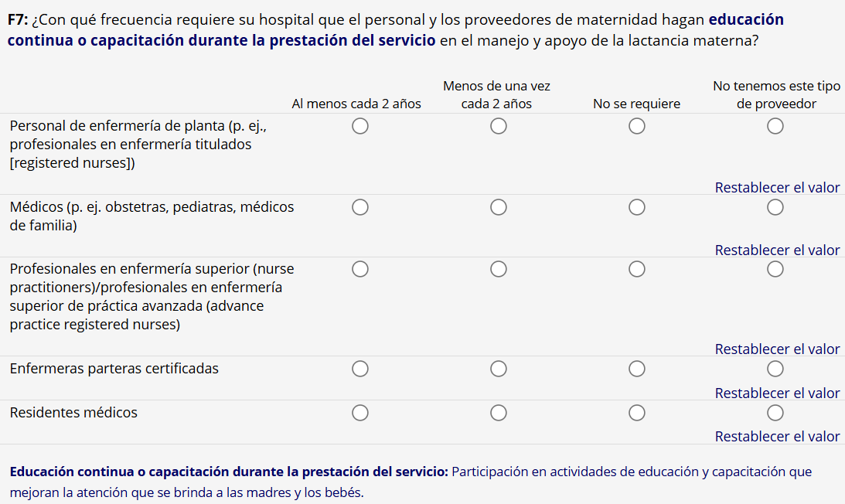Select 'Al menos cada 2 años' for Residentes médicos

coord(359,413)
